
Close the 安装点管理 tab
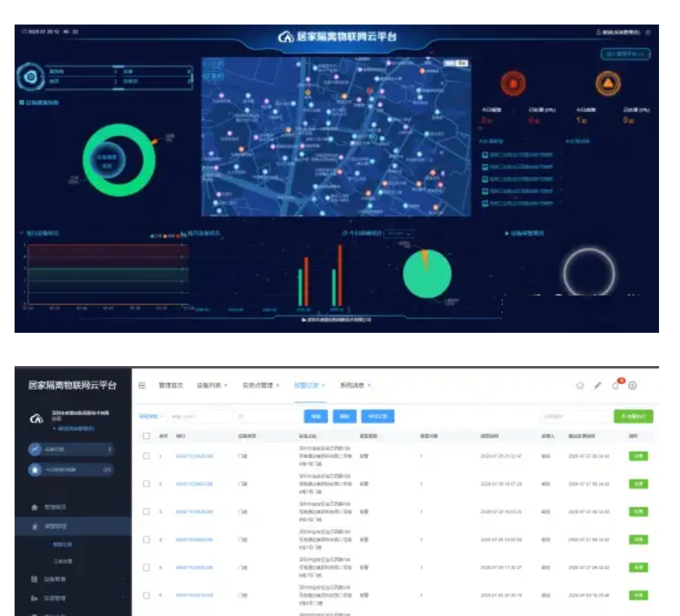pyautogui.click(x=278, y=385)
